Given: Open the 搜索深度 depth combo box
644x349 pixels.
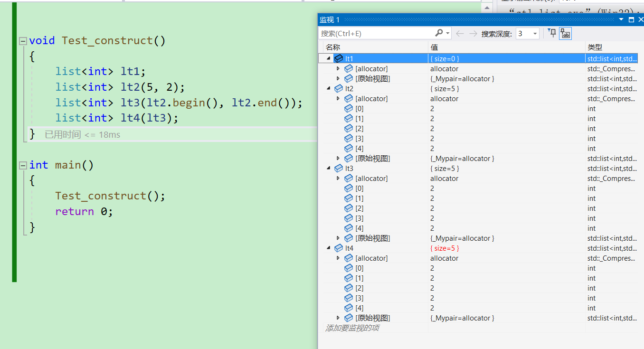Looking at the screenshot, I should click(x=527, y=33).
